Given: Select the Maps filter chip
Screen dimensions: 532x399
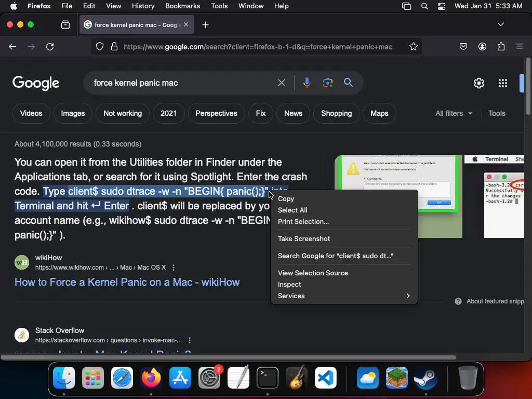Looking at the screenshot, I should tap(379, 113).
